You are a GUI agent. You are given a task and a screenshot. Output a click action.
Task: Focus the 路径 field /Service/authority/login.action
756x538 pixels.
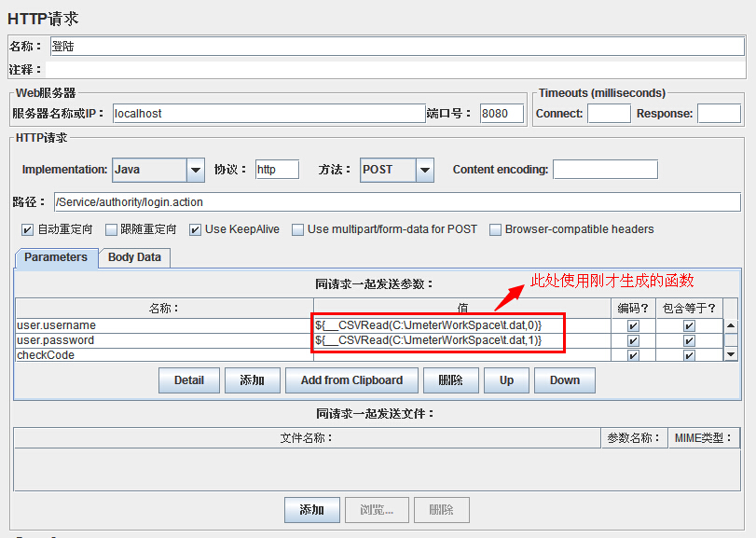pos(397,202)
